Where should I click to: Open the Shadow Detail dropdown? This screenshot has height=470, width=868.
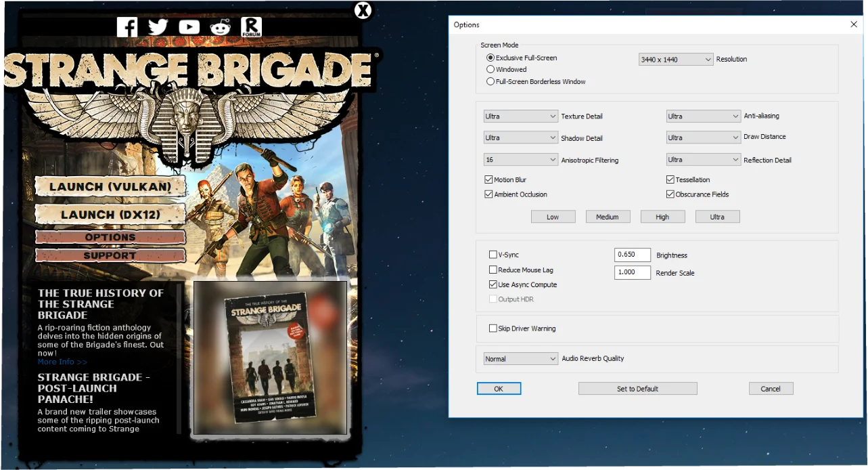(521, 137)
